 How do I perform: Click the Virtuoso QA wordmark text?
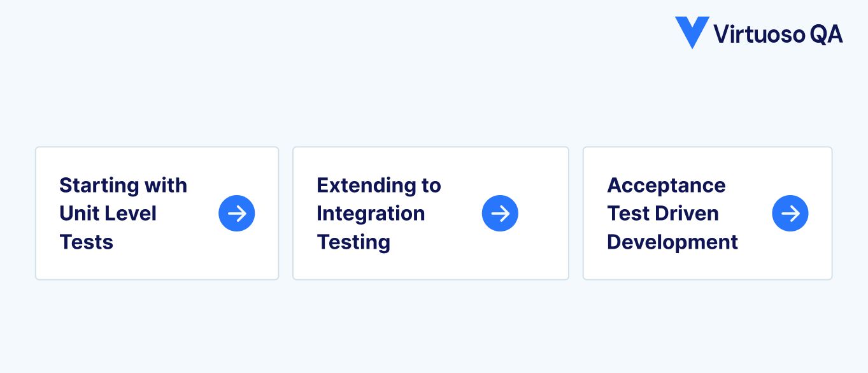tap(779, 34)
